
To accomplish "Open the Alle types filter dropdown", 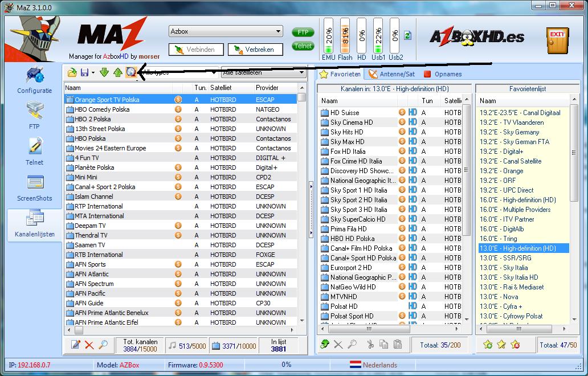I will tap(179, 72).
